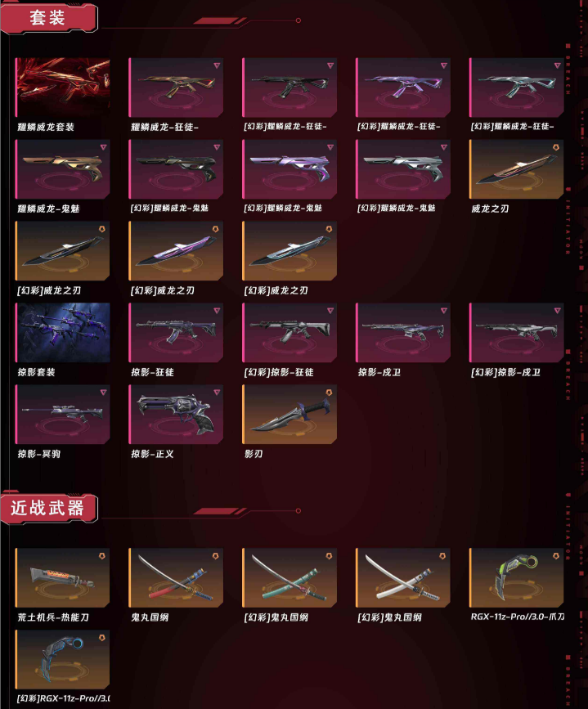Pick the gold 耀鳞威龙-鬼魅 pistol skin

(62, 169)
